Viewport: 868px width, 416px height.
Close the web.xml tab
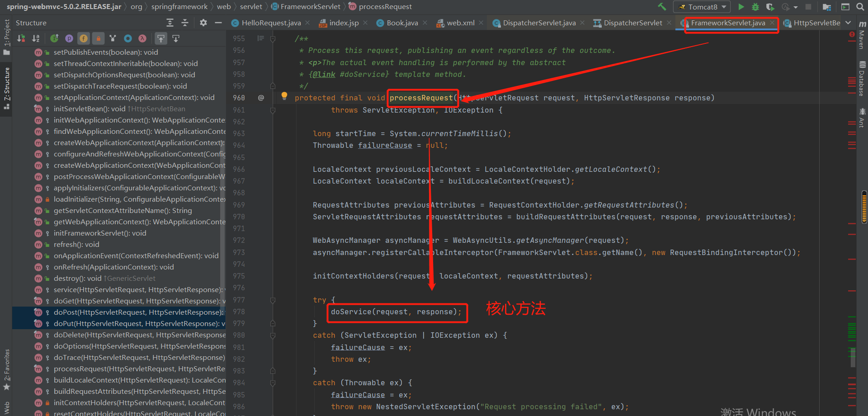[481, 23]
